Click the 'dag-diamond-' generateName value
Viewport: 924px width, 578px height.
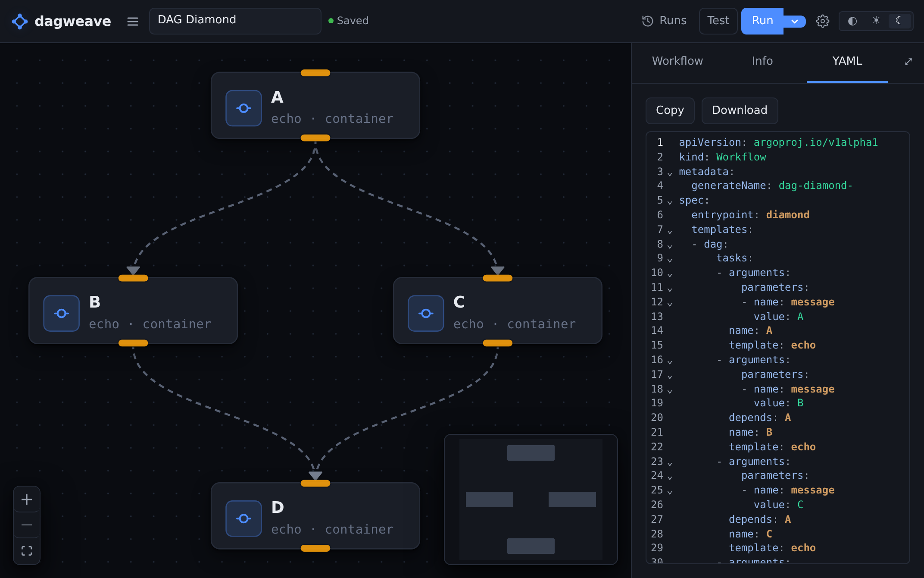(815, 185)
